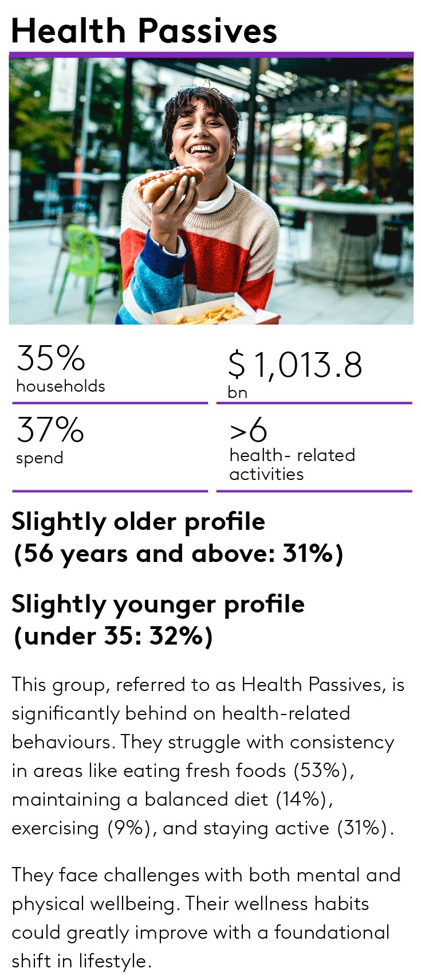The image size is (421, 980).
Task: Click the 'Slightly younger profile' heading
Action: coord(158,604)
